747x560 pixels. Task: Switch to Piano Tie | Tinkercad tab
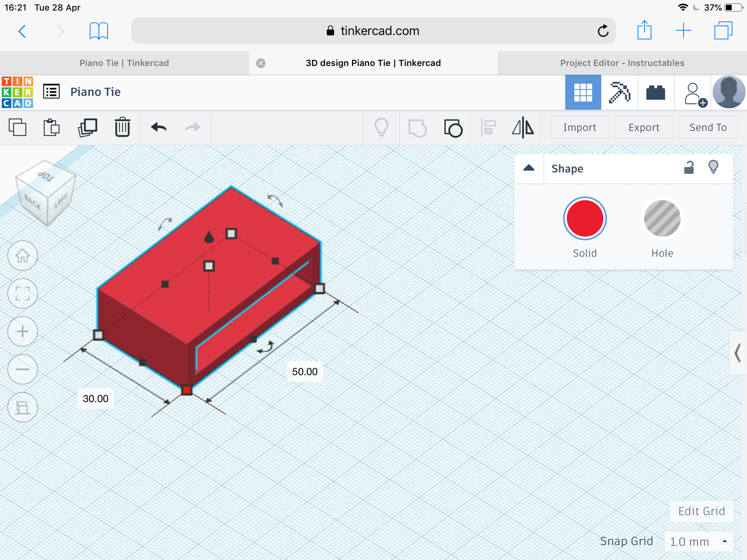click(124, 63)
